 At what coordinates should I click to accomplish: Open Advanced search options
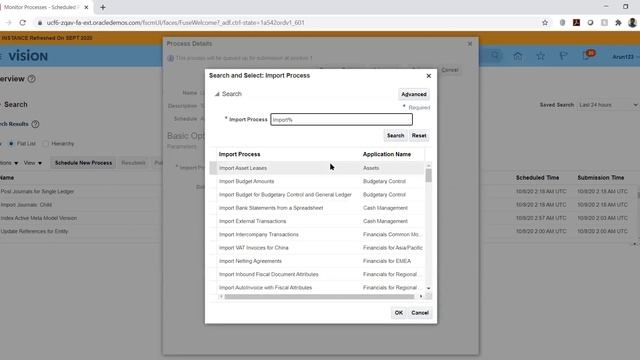click(413, 94)
